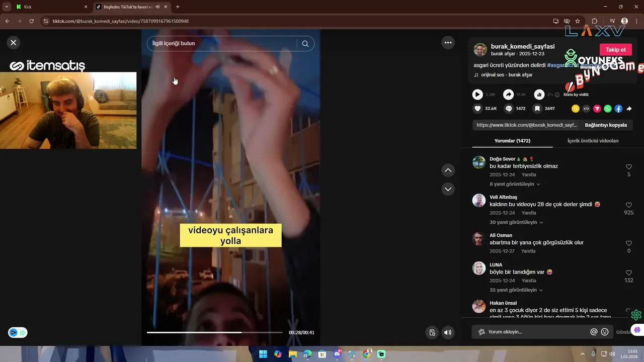This screenshot has height=362, width=644.
Task: Bookmark this page with the star icon
Action: click(578, 21)
